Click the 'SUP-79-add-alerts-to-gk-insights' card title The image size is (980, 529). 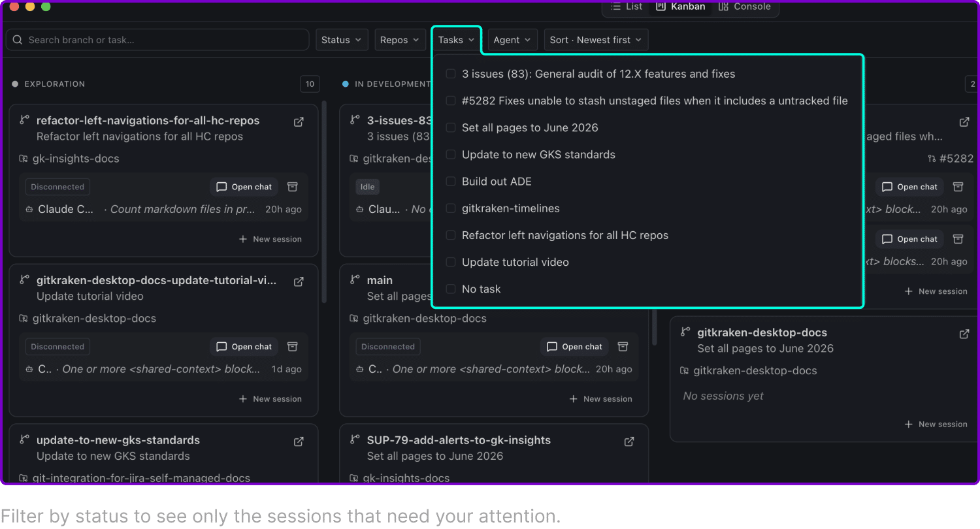(x=459, y=440)
